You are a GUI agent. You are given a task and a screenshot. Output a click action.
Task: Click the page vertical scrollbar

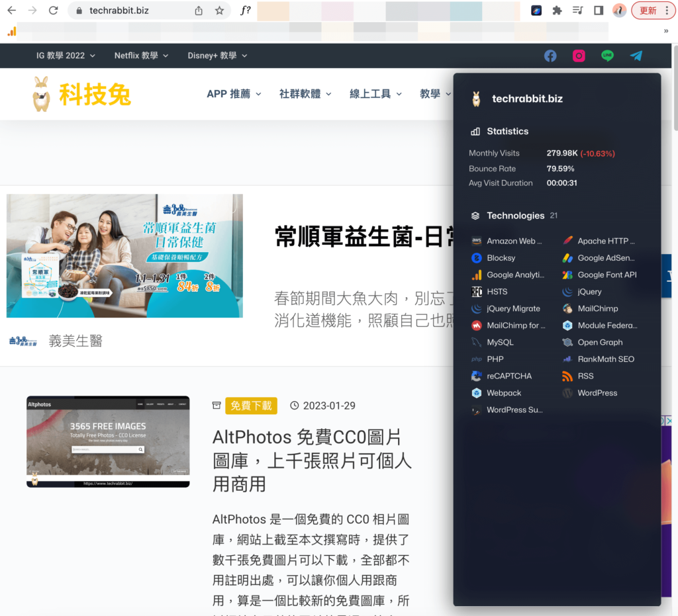click(x=675, y=88)
